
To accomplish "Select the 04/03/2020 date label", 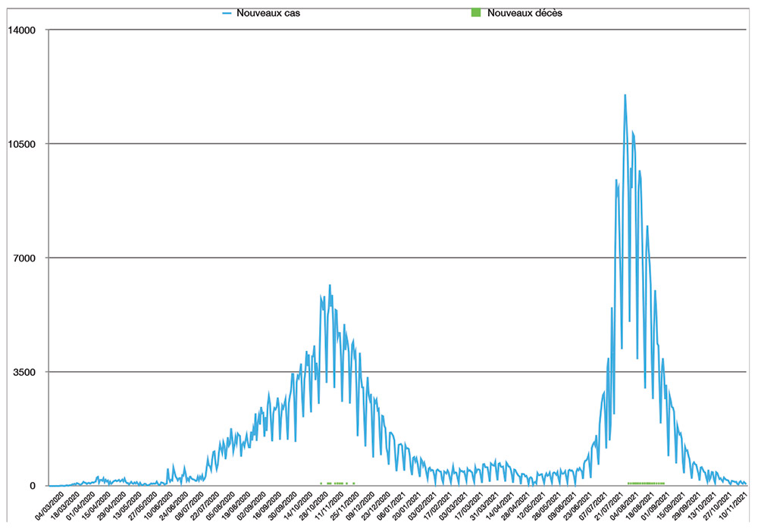I will coord(50,506).
